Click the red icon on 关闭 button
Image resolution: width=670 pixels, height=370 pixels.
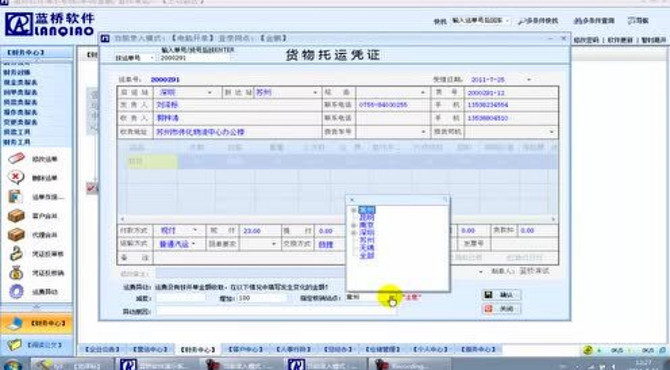click(x=489, y=308)
